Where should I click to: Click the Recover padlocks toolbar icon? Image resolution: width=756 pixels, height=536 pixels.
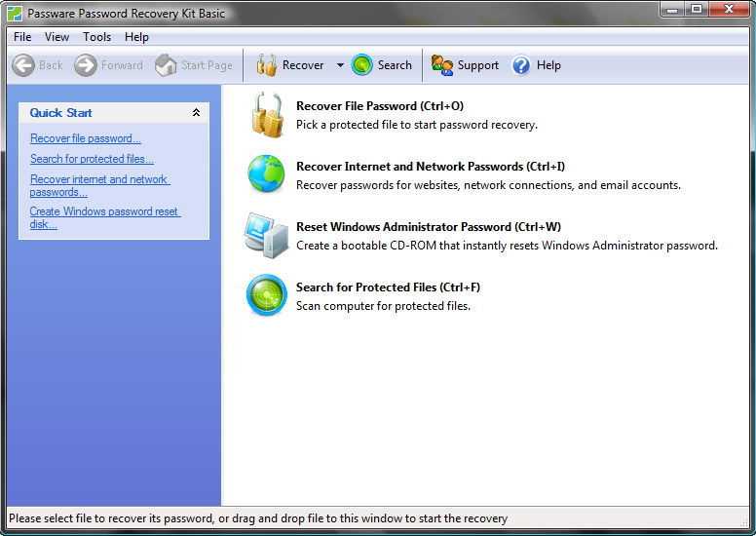(x=267, y=65)
